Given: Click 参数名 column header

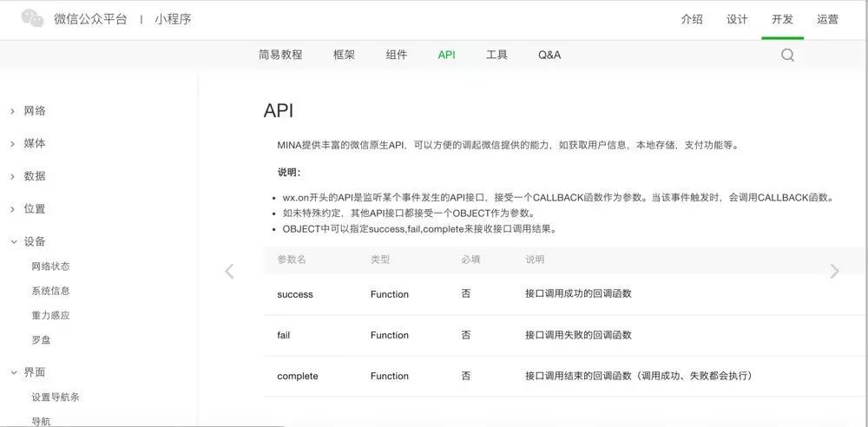Looking at the screenshot, I should tap(291, 259).
